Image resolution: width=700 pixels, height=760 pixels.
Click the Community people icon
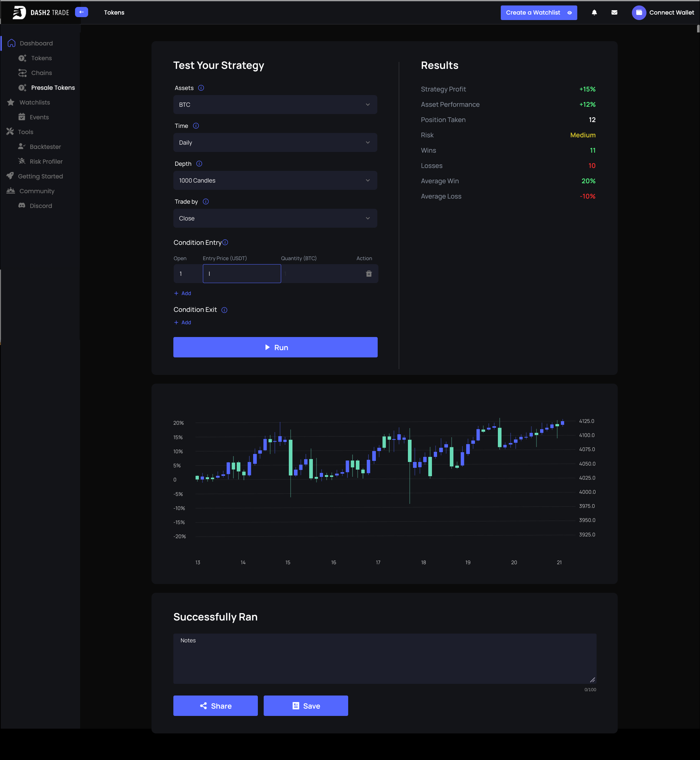click(11, 191)
